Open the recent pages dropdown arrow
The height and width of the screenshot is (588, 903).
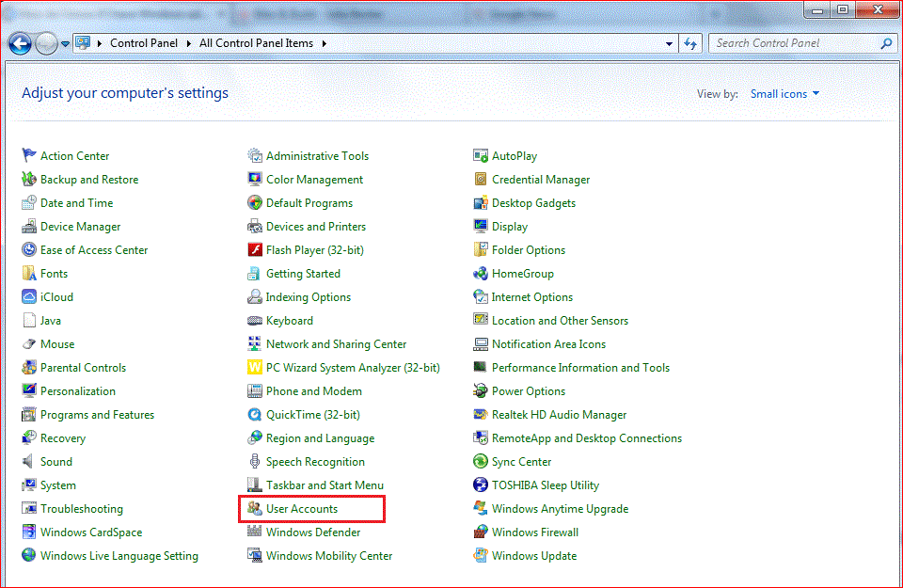[65, 44]
